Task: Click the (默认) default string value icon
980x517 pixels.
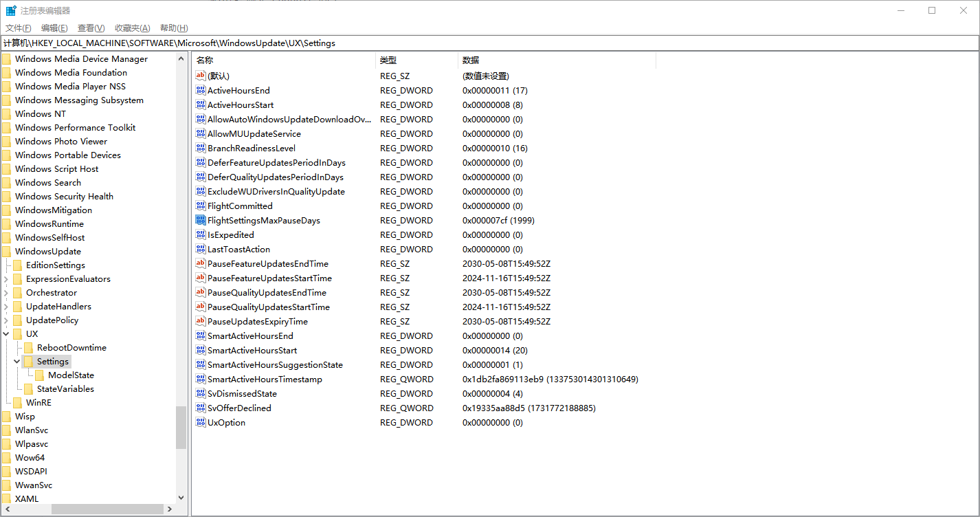Action: click(201, 76)
